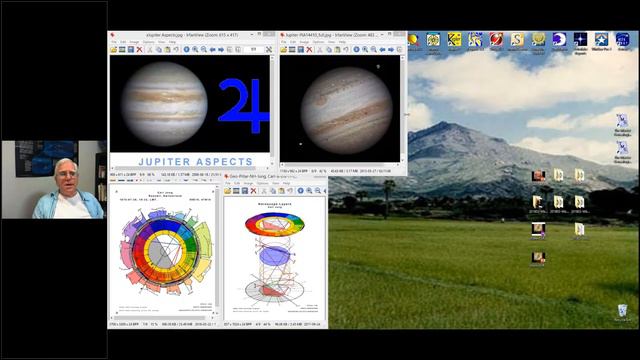
Task: Click Open file icon in Jupiter Aspects window
Action: tap(113, 49)
